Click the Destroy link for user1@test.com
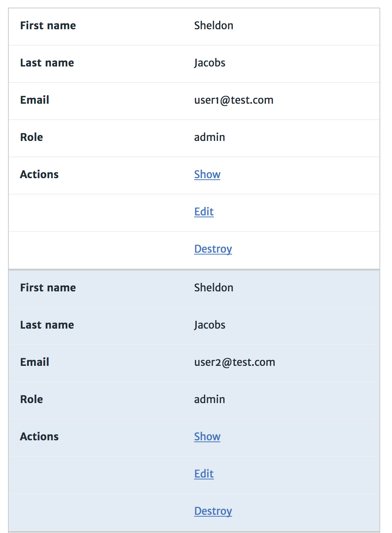Image resolution: width=392 pixels, height=533 pixels. click(213, 249)
